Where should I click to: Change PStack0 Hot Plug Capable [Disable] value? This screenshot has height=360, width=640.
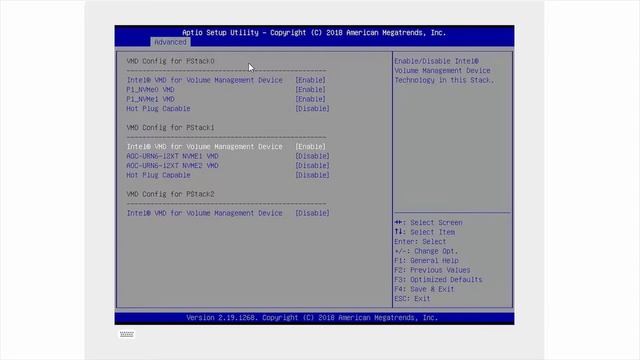click(x=312, y=109)
